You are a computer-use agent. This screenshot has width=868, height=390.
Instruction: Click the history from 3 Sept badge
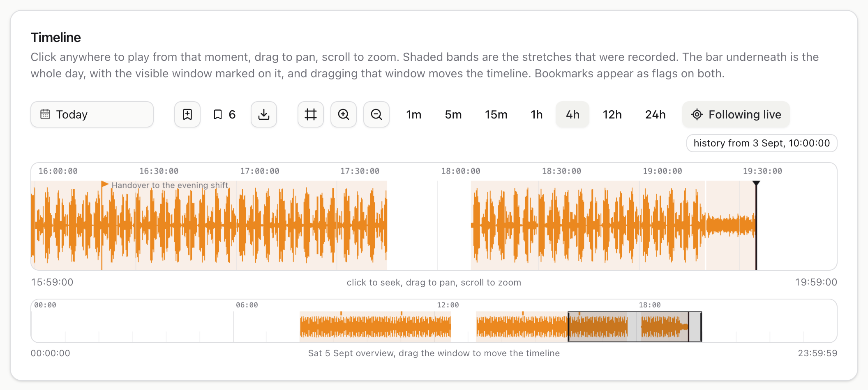(x=762, y=143)
